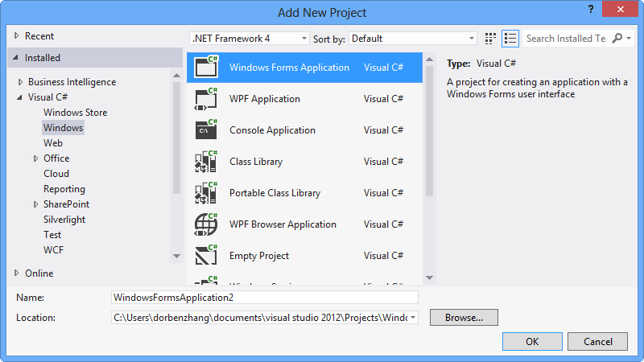Choose the Console Application template name
The width and height of the screenshot is (644, 362).
click(x=272, y=130)
